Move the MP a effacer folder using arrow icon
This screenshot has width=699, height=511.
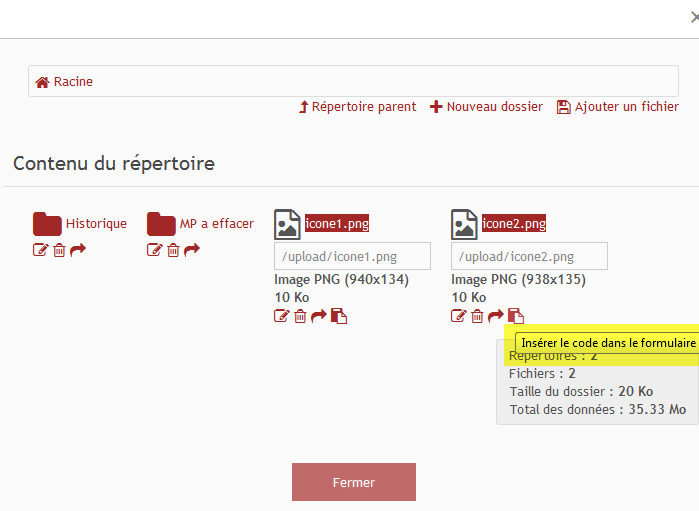click(192, 250)
